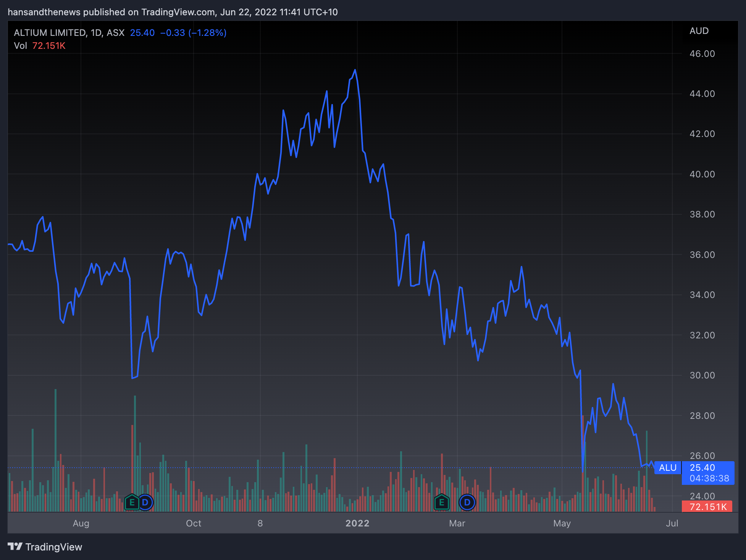Screen dimensions: 746x560
Task: Click the dividend D marker near March
Action: [x=467, y=502]
